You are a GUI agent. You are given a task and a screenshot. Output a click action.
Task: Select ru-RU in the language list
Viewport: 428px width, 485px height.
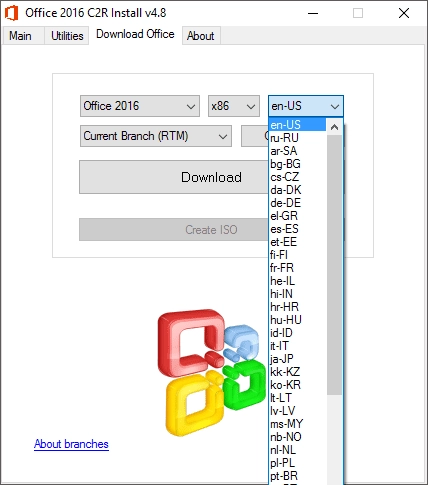[297, 138]
